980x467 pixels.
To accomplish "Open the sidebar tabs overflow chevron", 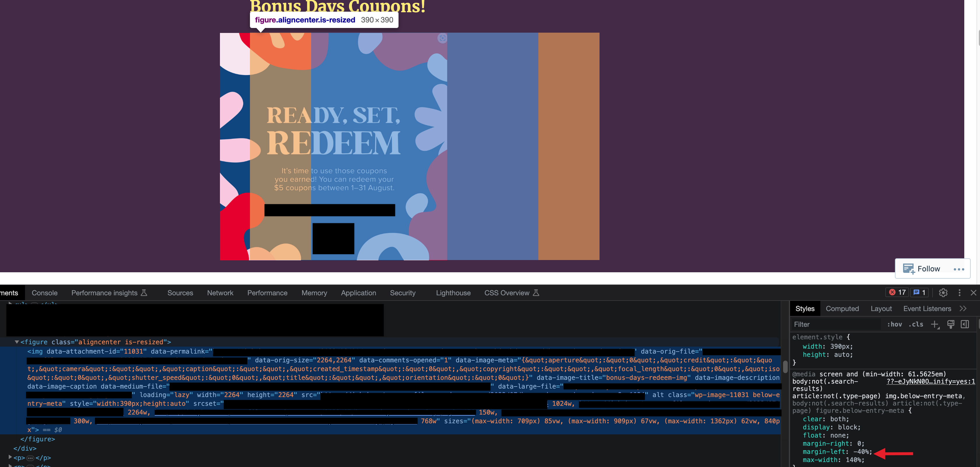I will tap(963, 308).
